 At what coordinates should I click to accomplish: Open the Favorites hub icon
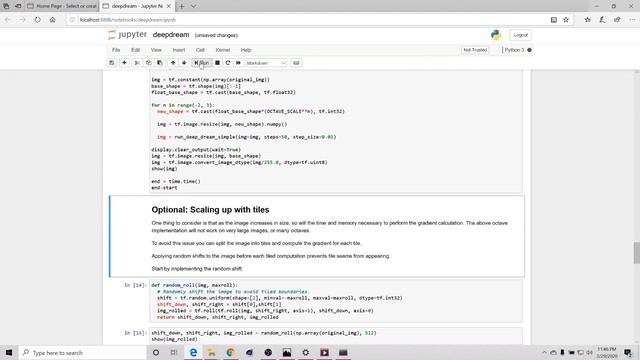[x=587, y=20]
